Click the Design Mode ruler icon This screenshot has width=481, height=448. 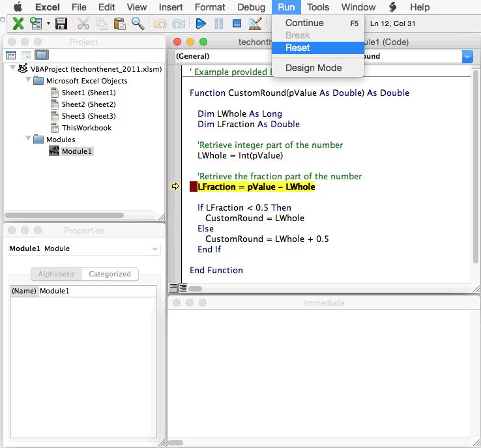tap(255, 23)
